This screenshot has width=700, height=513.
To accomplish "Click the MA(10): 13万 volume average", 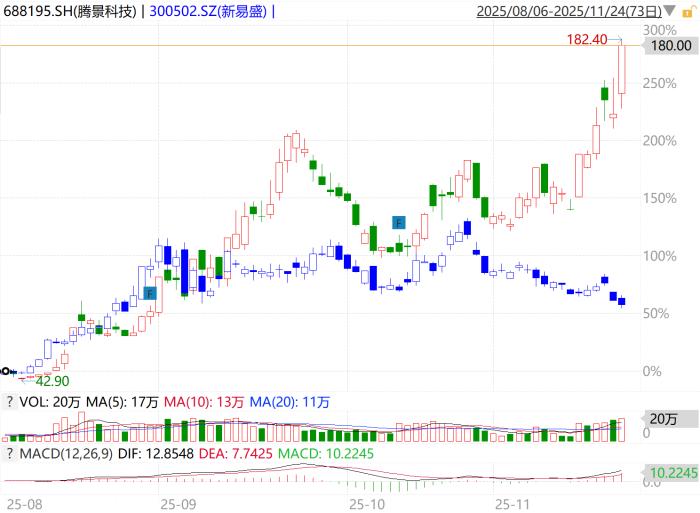I will coord(204,402).
